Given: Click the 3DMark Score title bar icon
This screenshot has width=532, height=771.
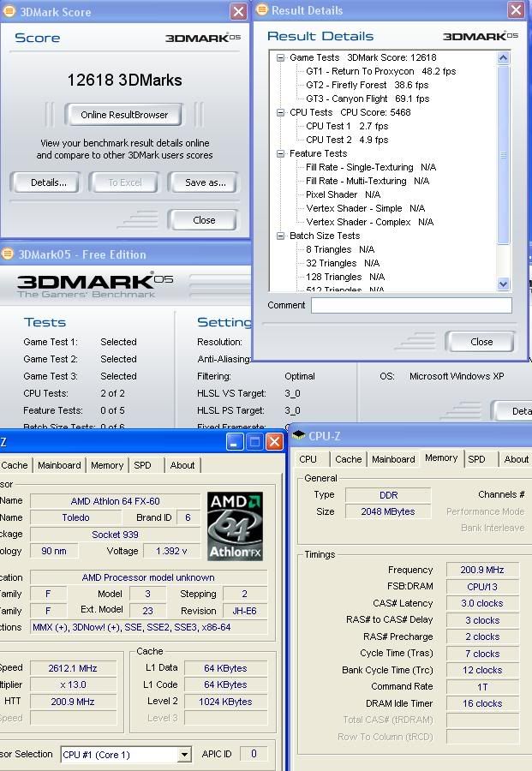Looking at the screenshot, I should click(x=9, y=11).
